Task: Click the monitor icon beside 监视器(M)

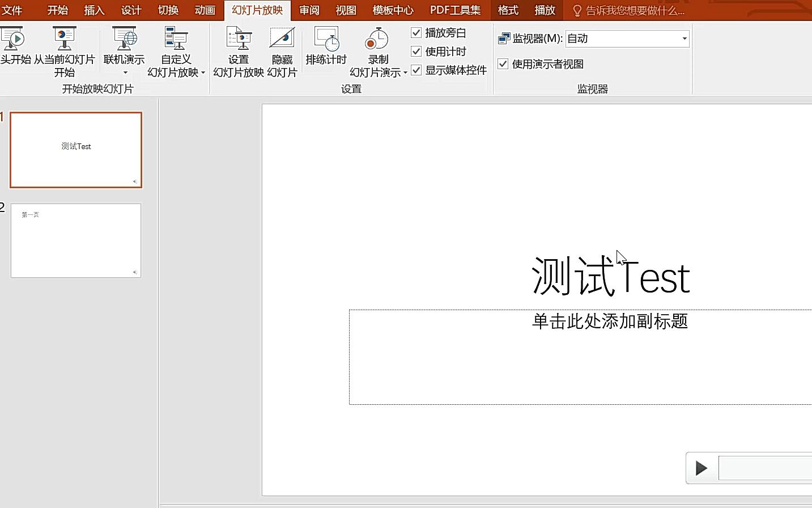Action: point(504,39)
